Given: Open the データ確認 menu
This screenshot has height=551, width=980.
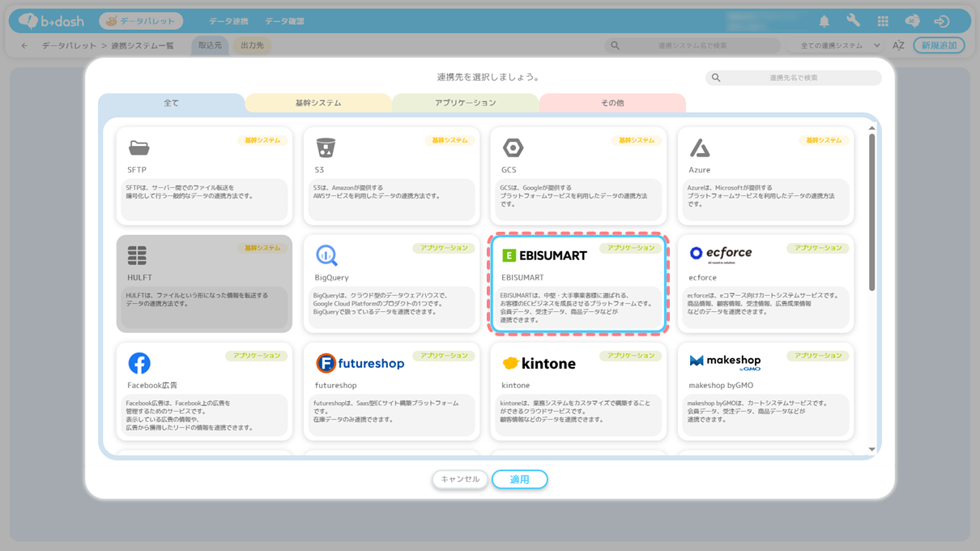Looking at the screenshot, I should (x=284, y=21).
